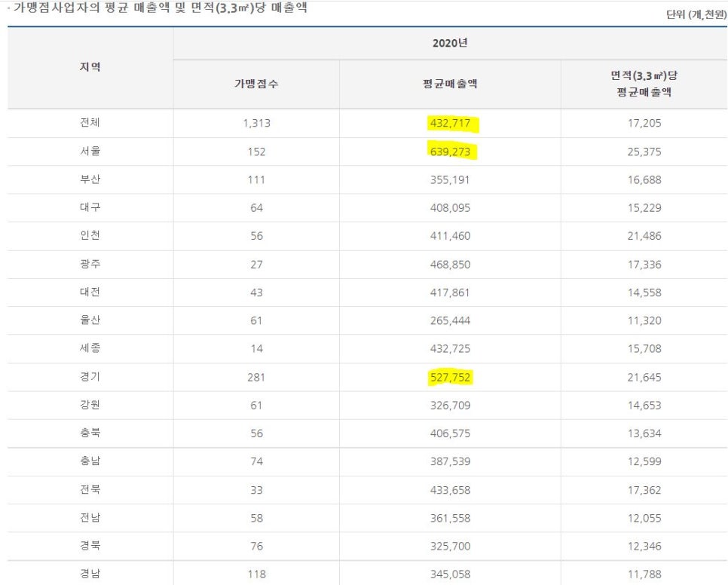The image size is (728, 585).
Task: Select the 부산 region cell
Action: [x=90, y=179]
